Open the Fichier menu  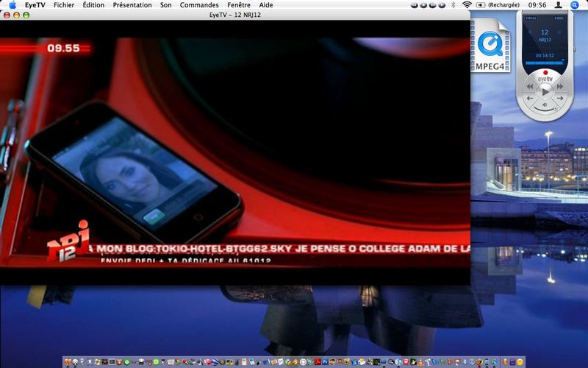tap(64, 5)
